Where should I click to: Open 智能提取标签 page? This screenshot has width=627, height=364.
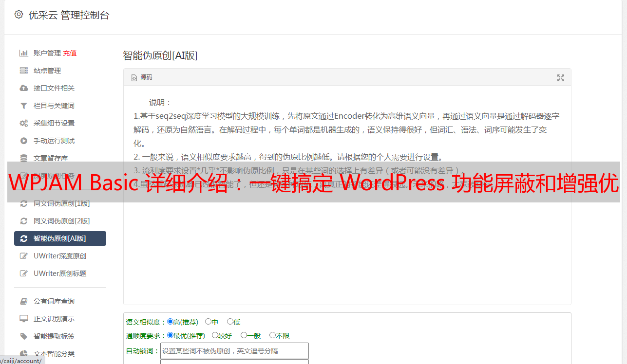click(54, 336)
